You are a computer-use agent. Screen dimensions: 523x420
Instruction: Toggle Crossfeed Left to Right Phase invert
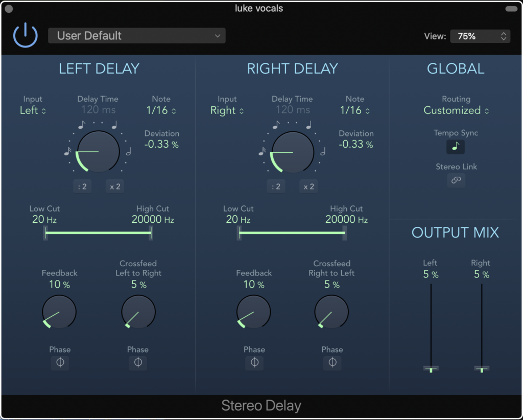coord(138,362)
